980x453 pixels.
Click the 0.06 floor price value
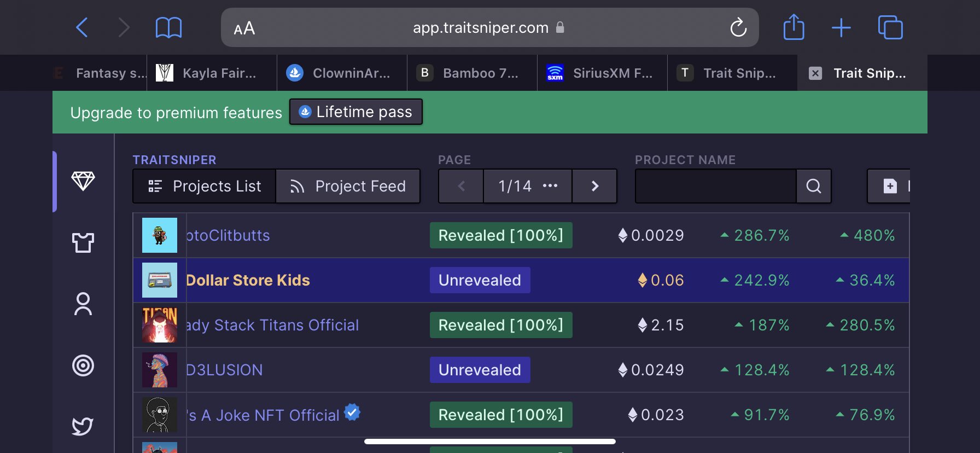667,280
